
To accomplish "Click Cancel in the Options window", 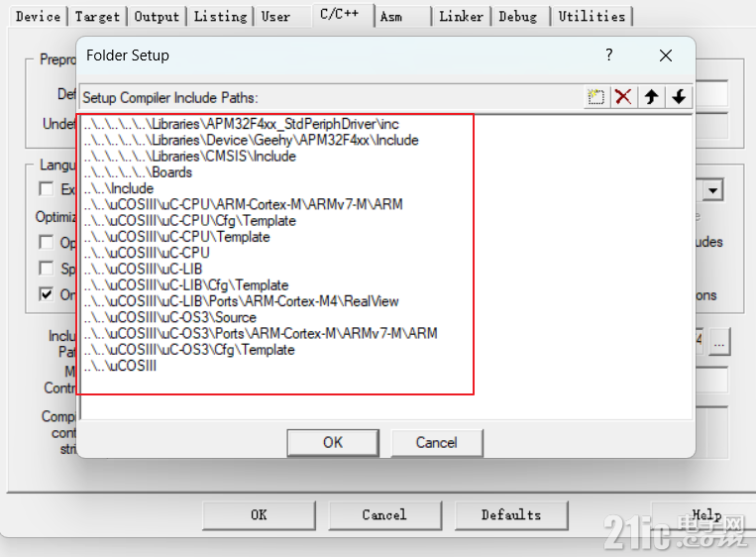I will coord(384,515).
